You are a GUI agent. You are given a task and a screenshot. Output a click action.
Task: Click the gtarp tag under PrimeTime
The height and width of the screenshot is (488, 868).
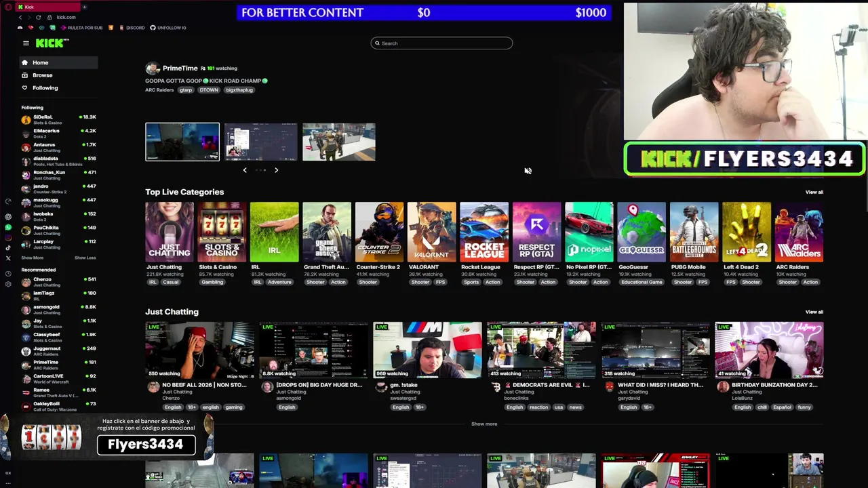[x=185, y=90]
